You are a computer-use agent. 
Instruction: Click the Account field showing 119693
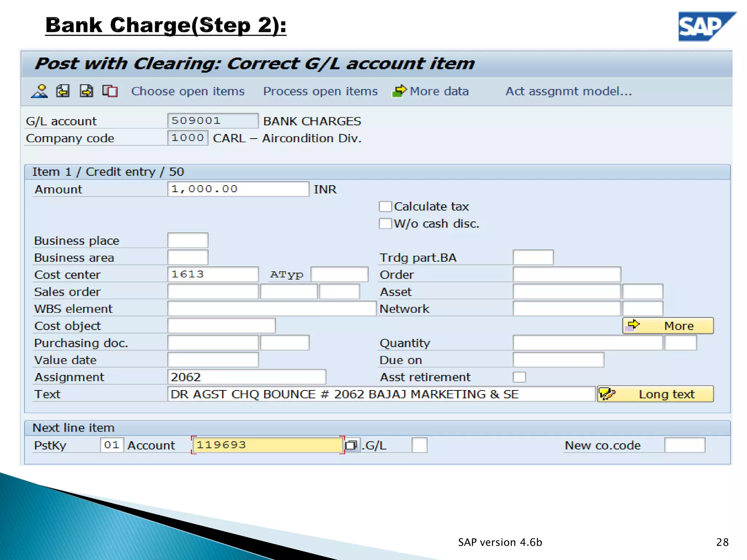point(268,445)
